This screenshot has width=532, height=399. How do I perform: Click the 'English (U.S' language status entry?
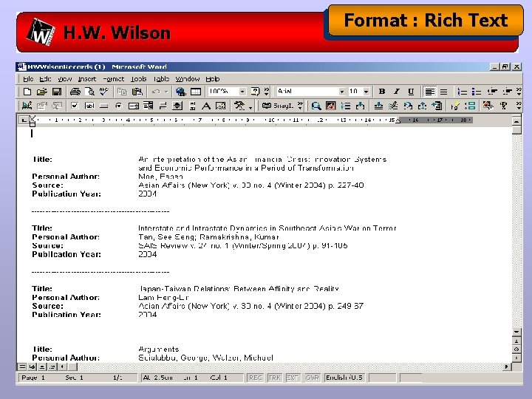(344, 378)
